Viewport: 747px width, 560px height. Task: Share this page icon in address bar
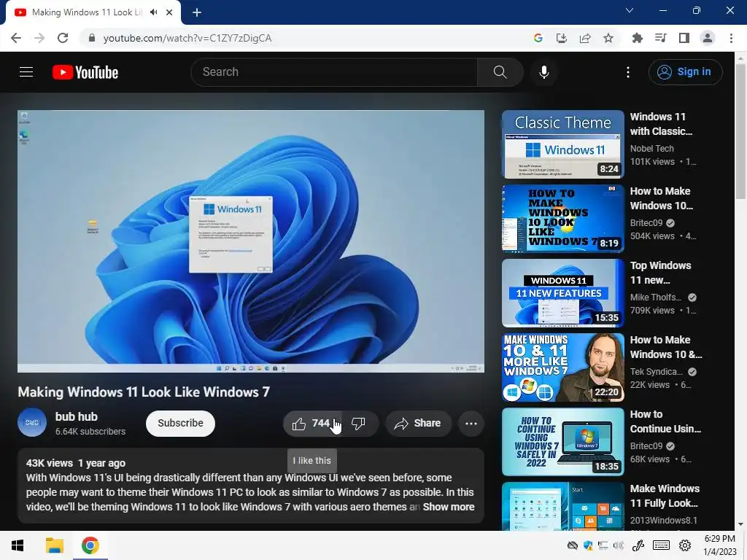(x=585, y=38)
